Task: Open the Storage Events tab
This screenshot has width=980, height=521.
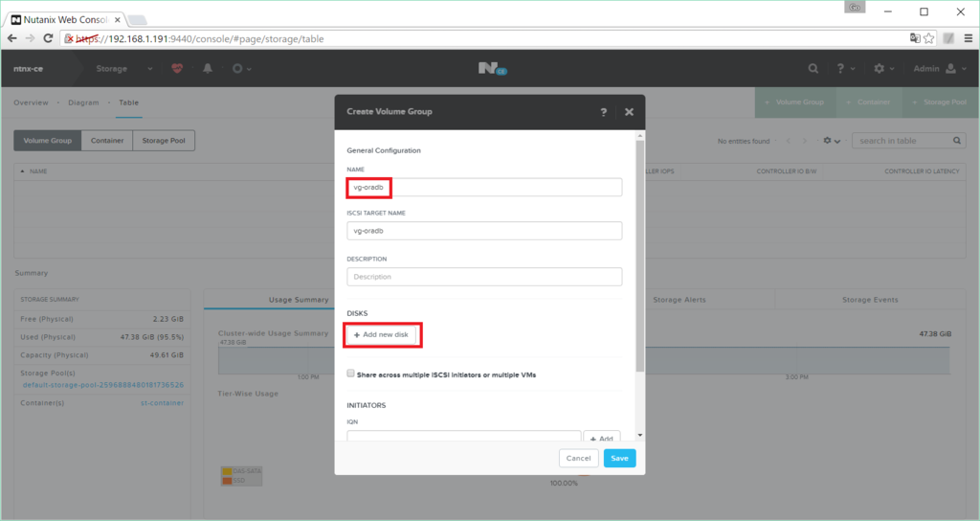Action: pos(870,300)
